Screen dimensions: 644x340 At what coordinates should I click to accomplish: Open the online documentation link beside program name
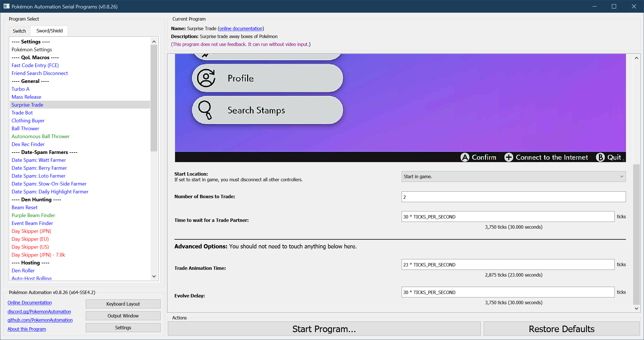click(241, 28)
